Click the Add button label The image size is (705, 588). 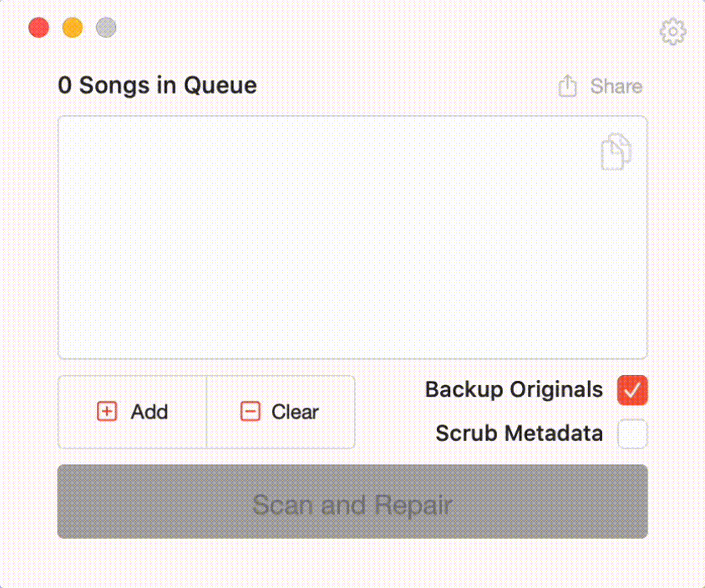(x=150, y=412)
